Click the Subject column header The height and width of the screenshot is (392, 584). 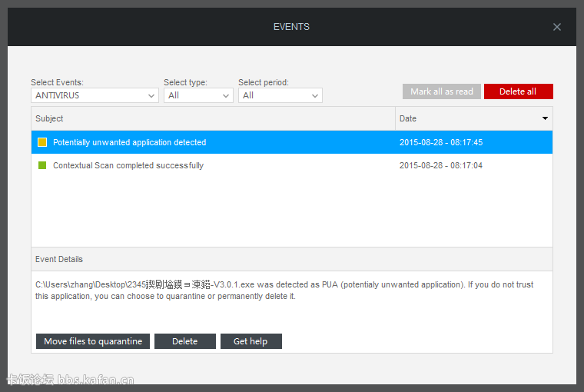(213, 118)
